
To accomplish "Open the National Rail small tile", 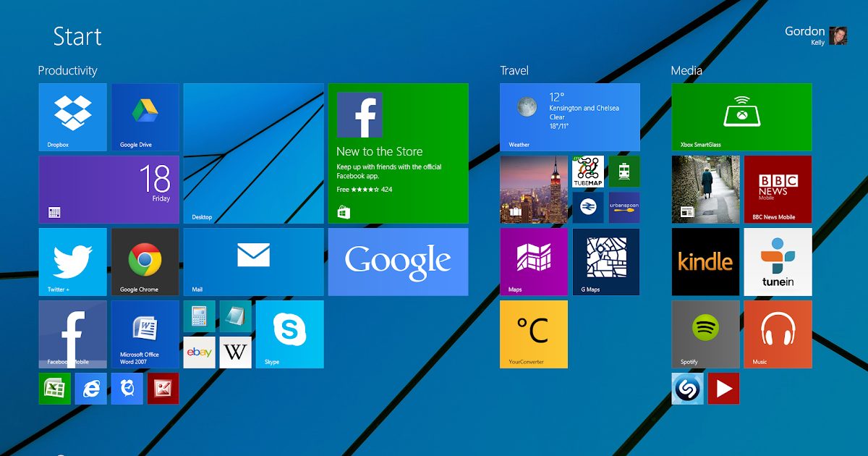I will point(588,208).
